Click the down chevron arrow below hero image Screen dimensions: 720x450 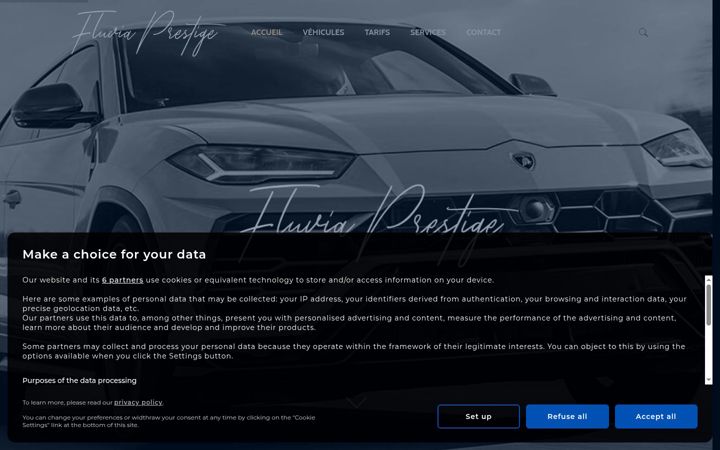click(356, 402)
